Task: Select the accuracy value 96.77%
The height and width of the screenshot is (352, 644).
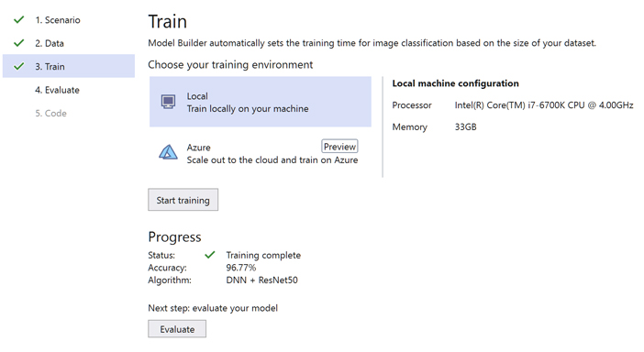Action: (x=241, y=268)
